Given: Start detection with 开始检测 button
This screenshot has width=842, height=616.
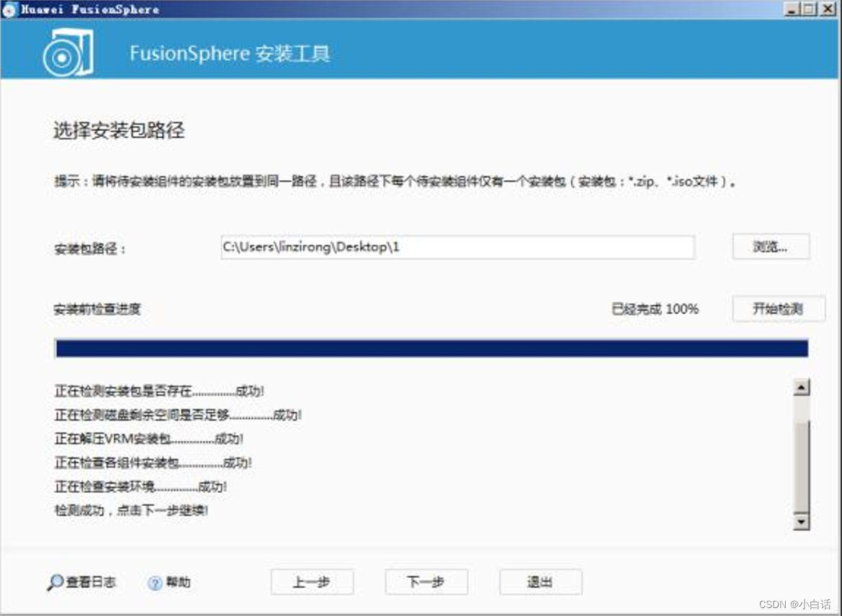Looking at the screenshot, I should [x=778, y=309].
